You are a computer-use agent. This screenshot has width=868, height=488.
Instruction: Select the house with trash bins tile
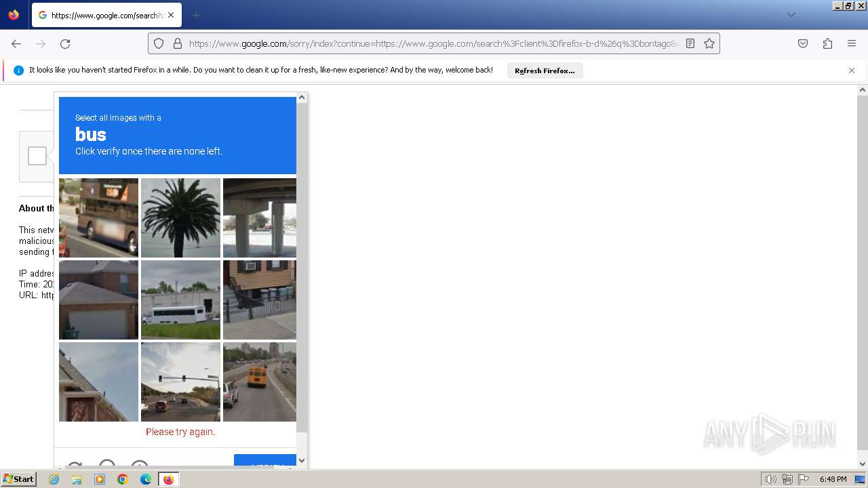(x=260, y=300)
